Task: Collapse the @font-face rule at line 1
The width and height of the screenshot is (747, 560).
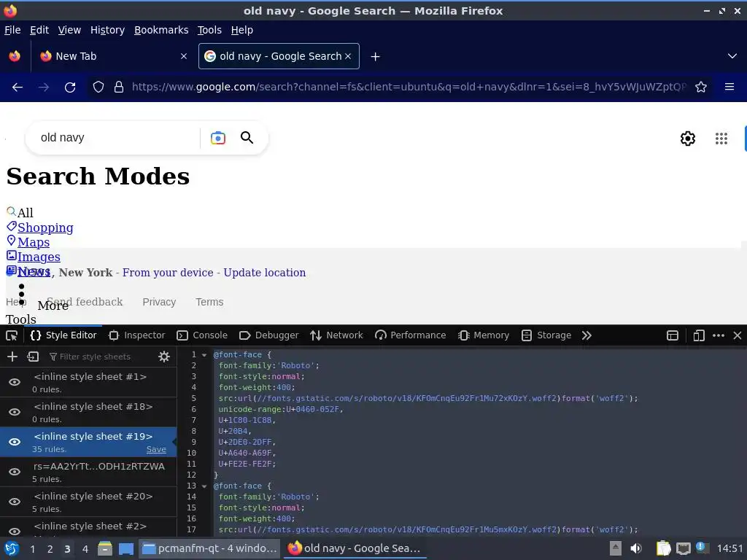Action: (204, 355)
